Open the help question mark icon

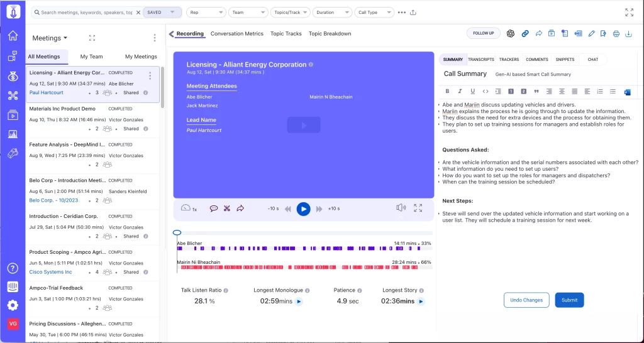pyautogui.click(x=13, y=269)
